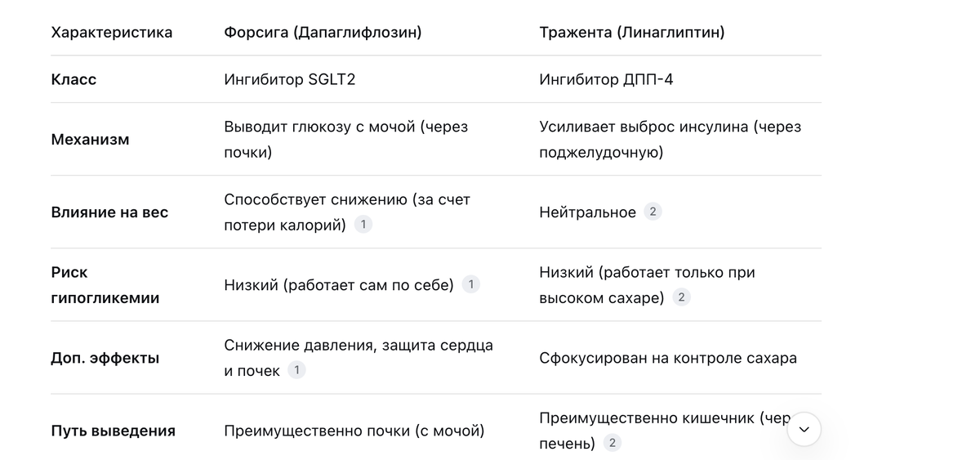
Task: Click the 'Преимущественно почки (с мочой)' cell
Action: pos(354,431)
